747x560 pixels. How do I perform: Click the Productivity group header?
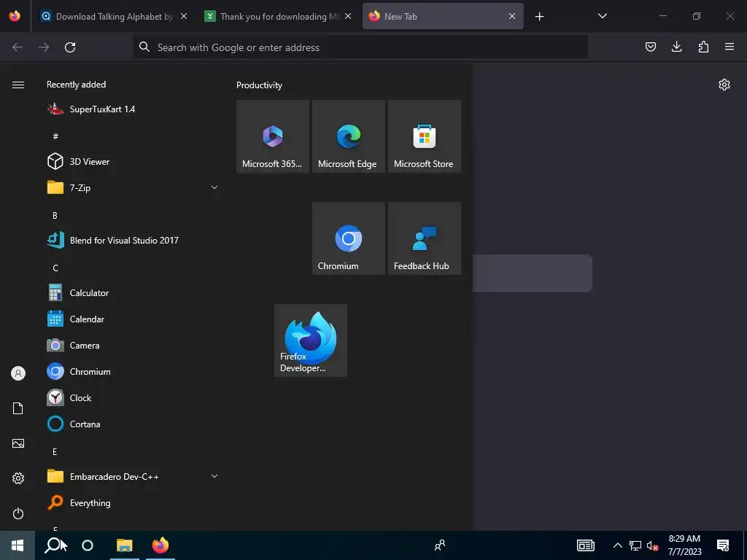click(x=259, y=85)
